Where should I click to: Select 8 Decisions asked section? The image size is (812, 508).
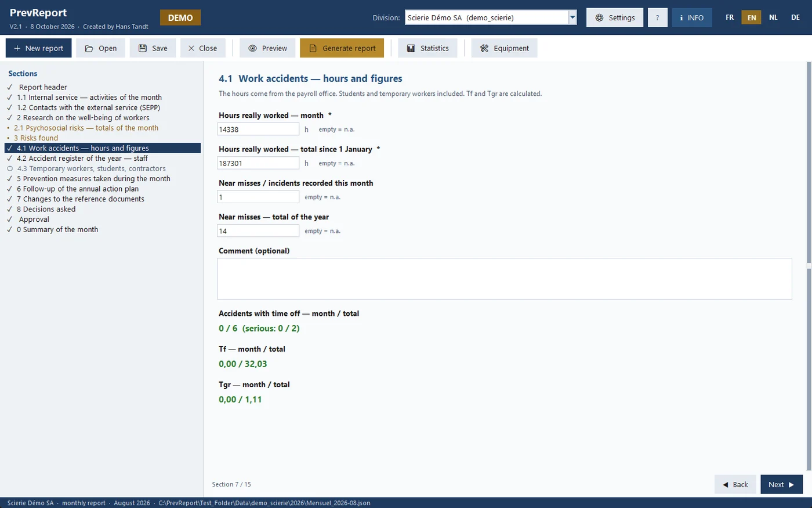tap(103, 209)
